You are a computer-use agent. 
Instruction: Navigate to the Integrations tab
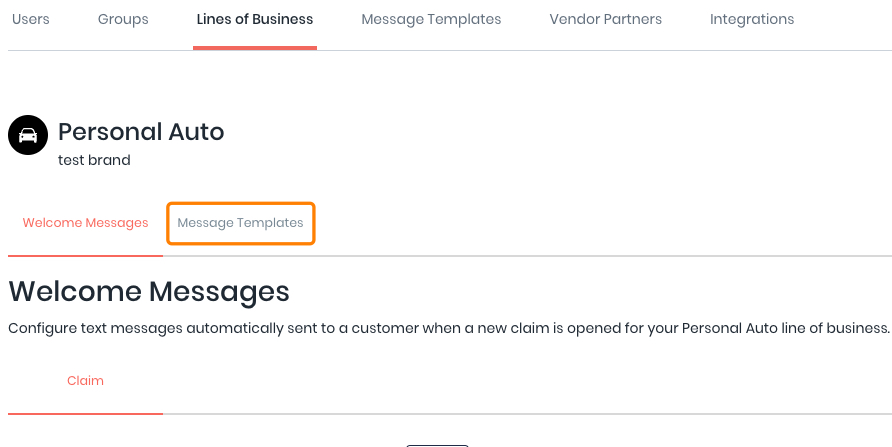tap(751, 19)
